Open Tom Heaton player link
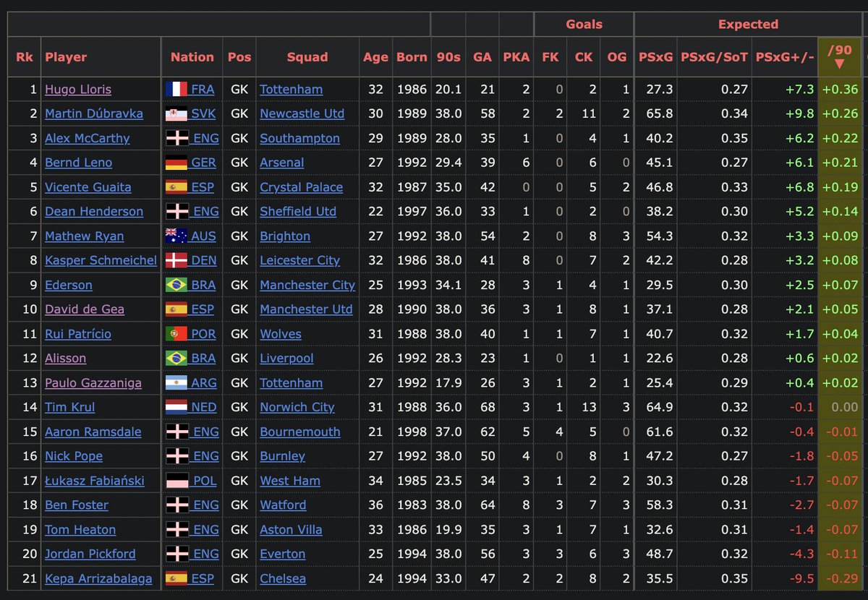868x600 pixels. click(80, 530)
